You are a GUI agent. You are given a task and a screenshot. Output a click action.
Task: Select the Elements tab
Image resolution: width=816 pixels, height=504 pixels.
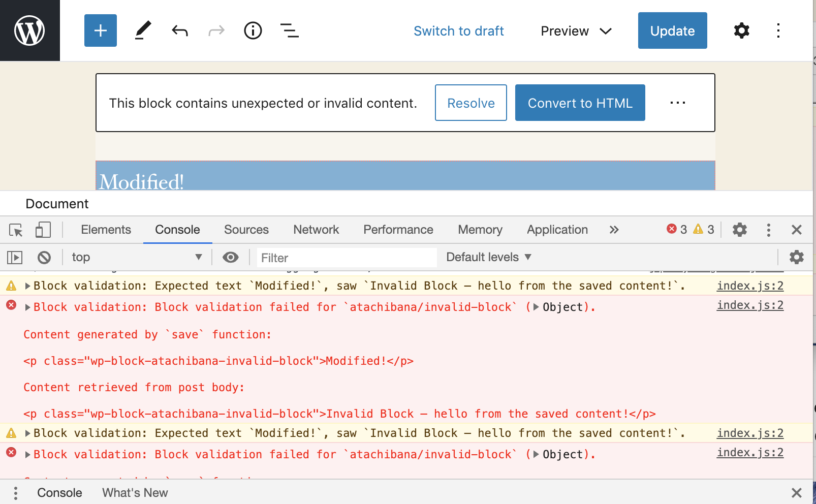click(105, 230)
